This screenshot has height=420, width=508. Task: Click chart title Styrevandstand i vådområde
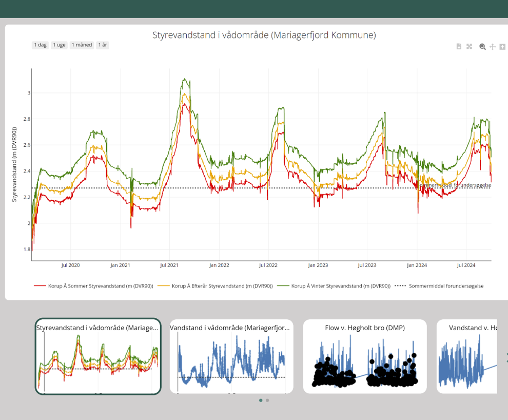coord(264,35)
